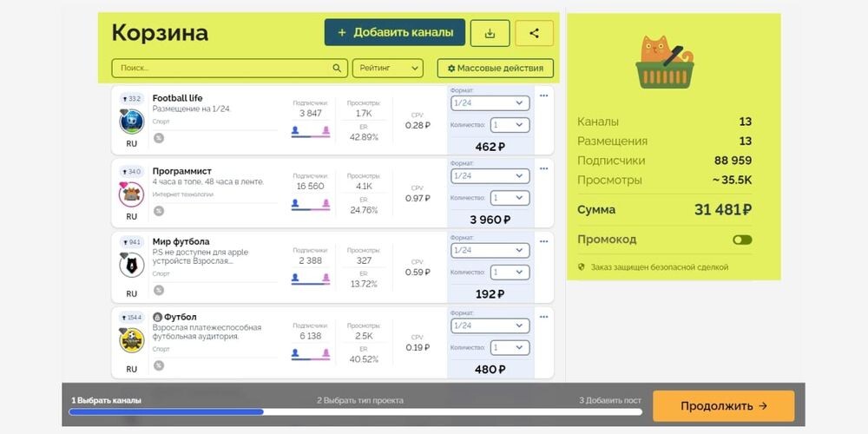Click rating badge 34.0 of Программист

pyautogui.click(x=132, y=172)
